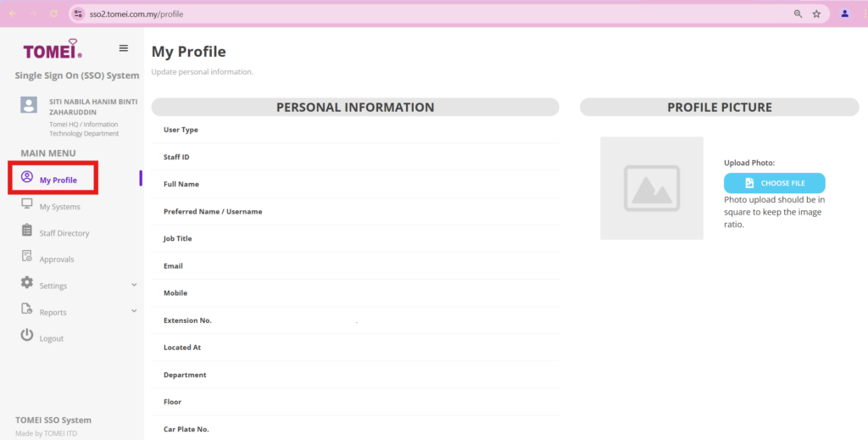Expand the Reports submenu chevron
Screen dimensions: 868x440
coord(134,311)
